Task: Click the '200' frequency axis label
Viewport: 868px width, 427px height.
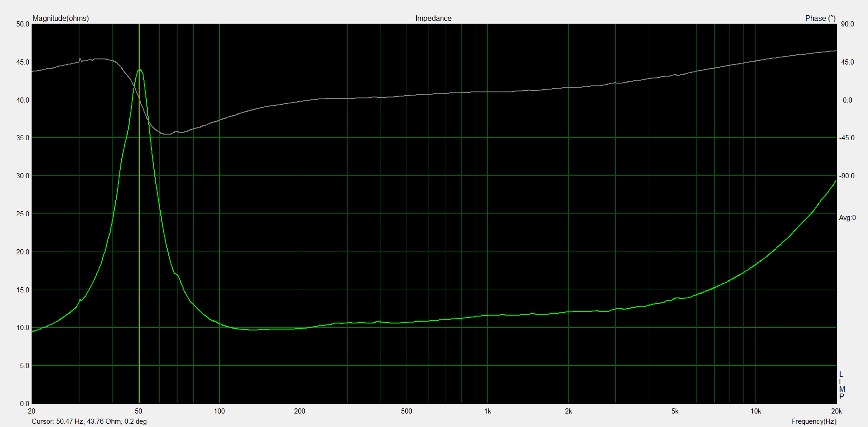Action: tap(300, 411)
